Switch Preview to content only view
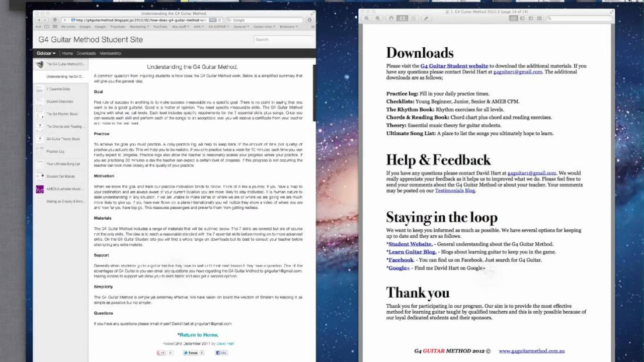 click(514, 18)
